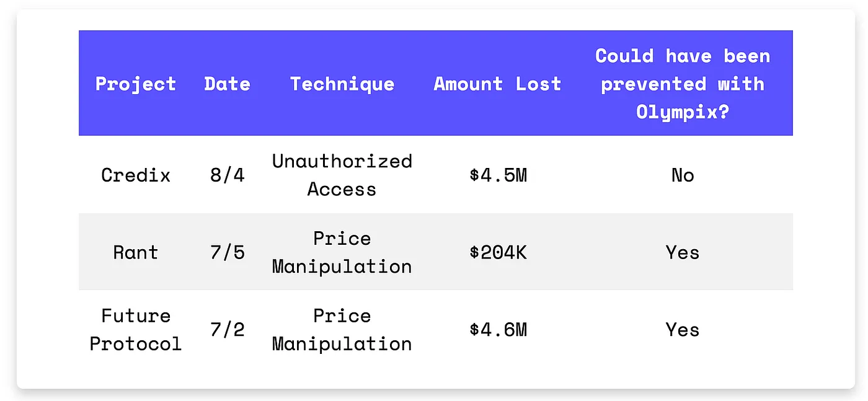Select the Future Protocol project cell
The height and width of the screenshot is (401, 868).
point(136,330)
